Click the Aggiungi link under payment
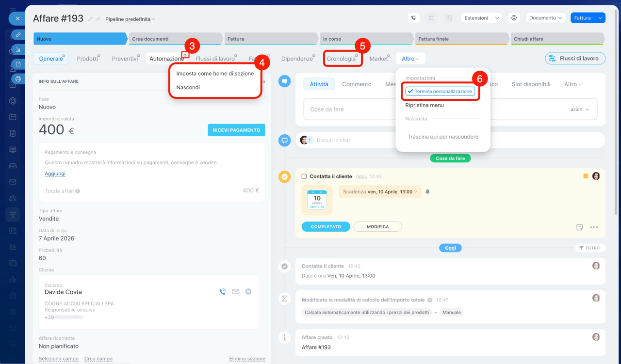Image resolution: width=621 pixels, height=364 pixels. click(x=55, y=174)
